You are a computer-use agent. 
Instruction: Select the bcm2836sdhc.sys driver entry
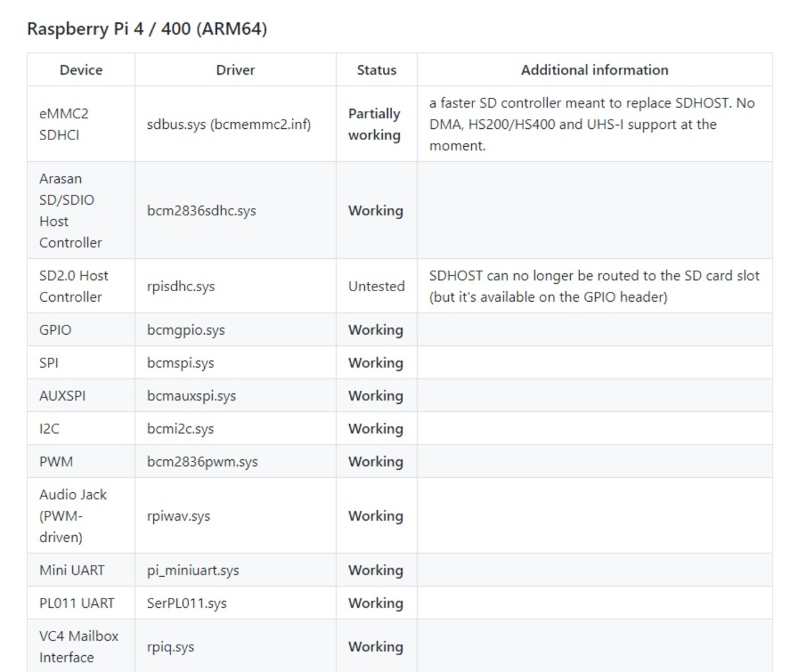[201, 211]
